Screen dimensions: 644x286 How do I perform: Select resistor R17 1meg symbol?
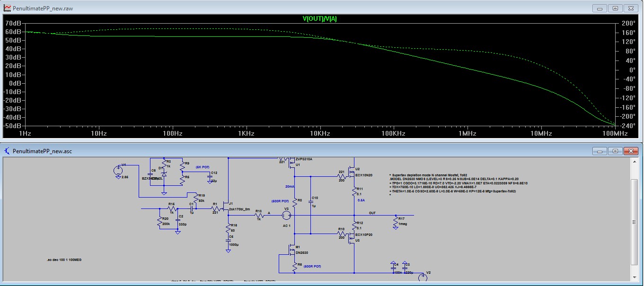click(x=396, y=221)
